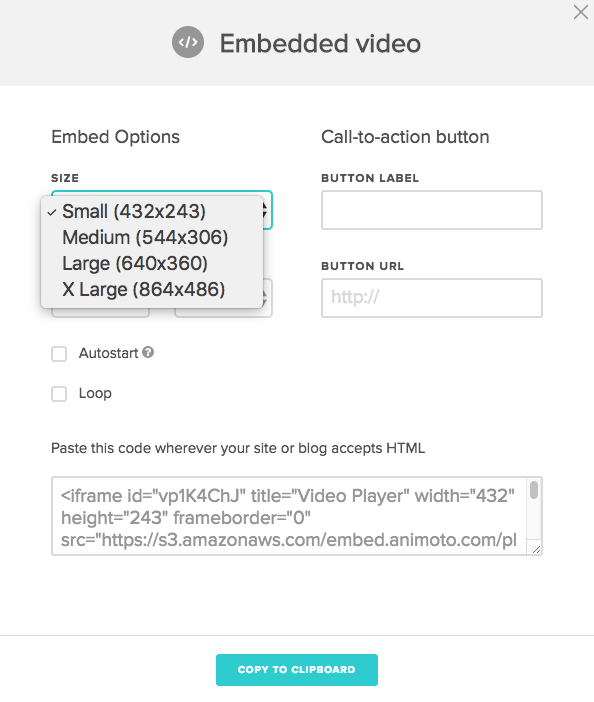Enable the Loop checkbox
594x702 pixels.
click(59, 394)
